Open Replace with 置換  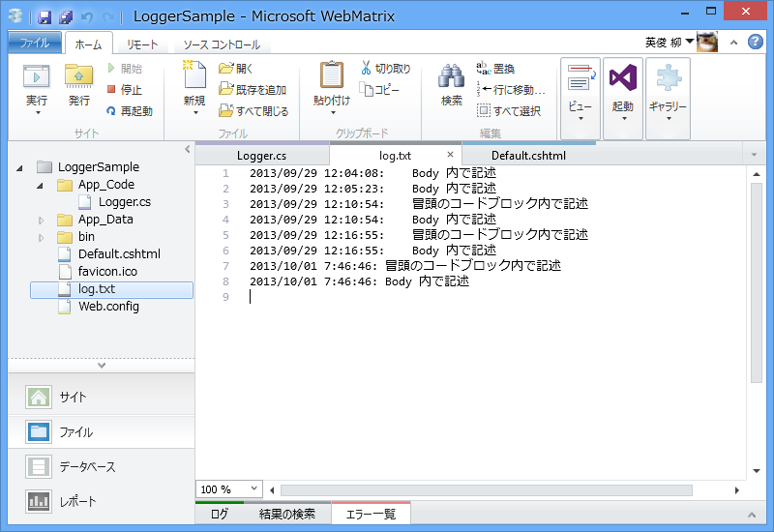495,69
